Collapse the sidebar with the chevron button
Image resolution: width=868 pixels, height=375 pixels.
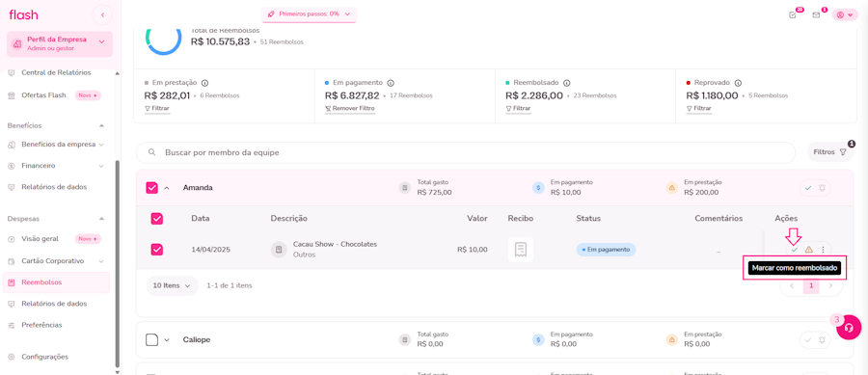(102, 14)
